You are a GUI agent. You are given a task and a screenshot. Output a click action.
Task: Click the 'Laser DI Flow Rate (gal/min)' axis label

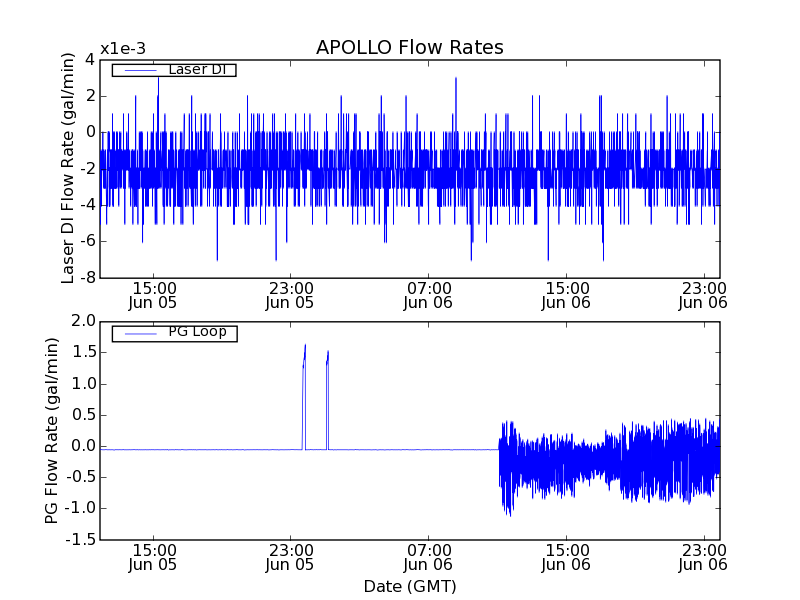click(x=67, y=168)
